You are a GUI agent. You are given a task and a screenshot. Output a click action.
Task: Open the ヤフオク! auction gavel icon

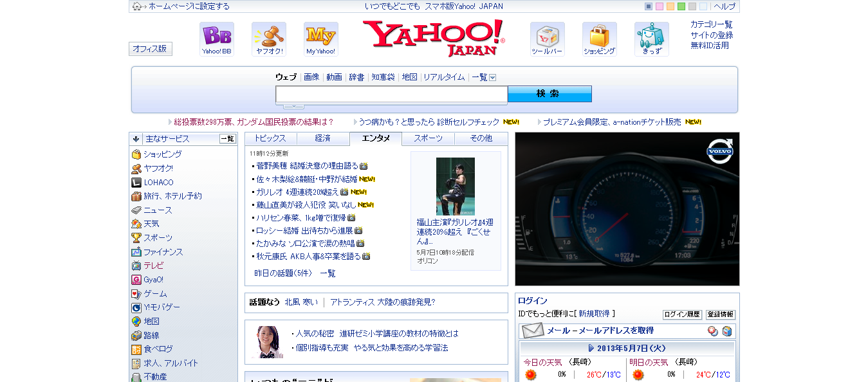pyautogui.click(x=269, y=39)
